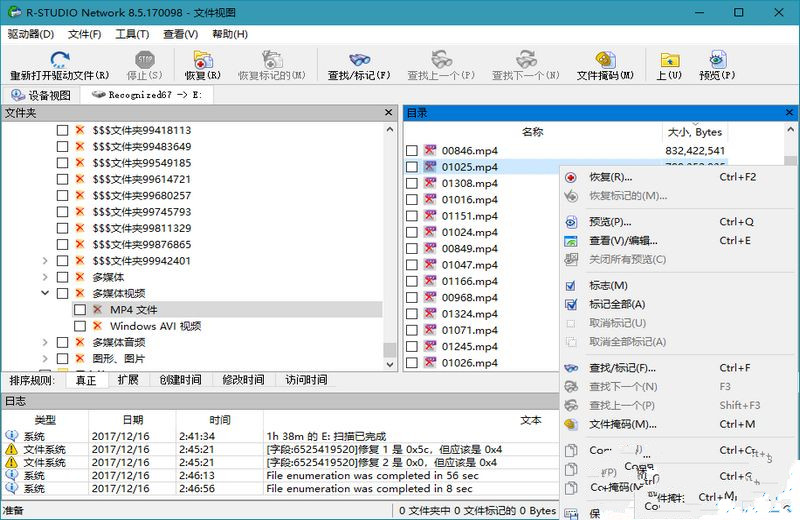Click the File Mask icon in context menu
The image size is (800, 520).
coord(571,424)
